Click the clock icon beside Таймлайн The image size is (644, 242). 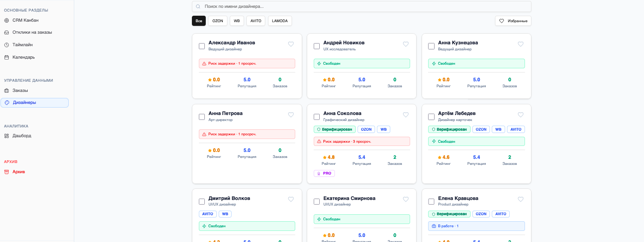(x=7, y=45)
